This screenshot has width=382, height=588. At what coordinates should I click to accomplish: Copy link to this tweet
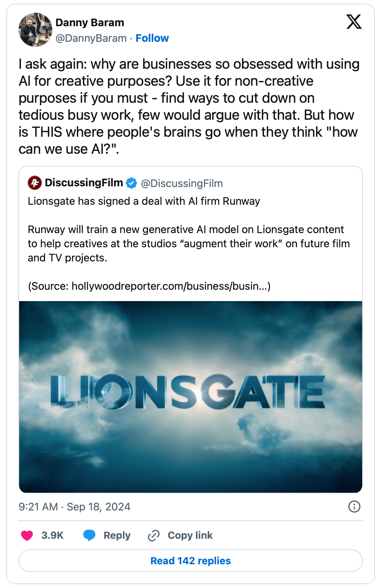pyautogui.click(x=190, y=535)
